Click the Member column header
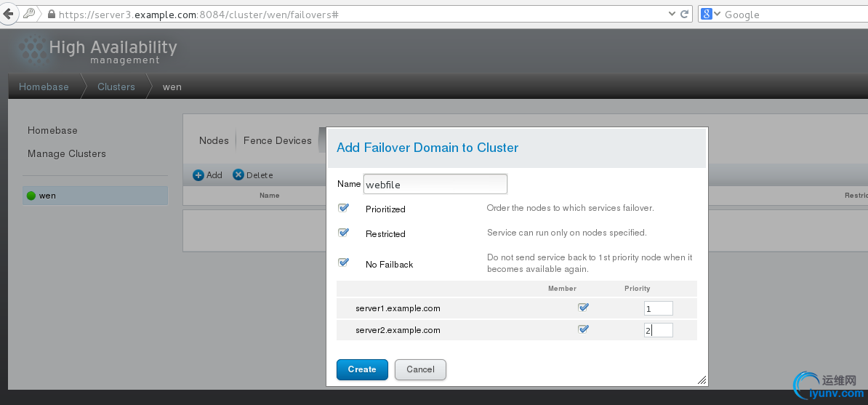This screenshot has width=868, height=405. click(562, 289)
